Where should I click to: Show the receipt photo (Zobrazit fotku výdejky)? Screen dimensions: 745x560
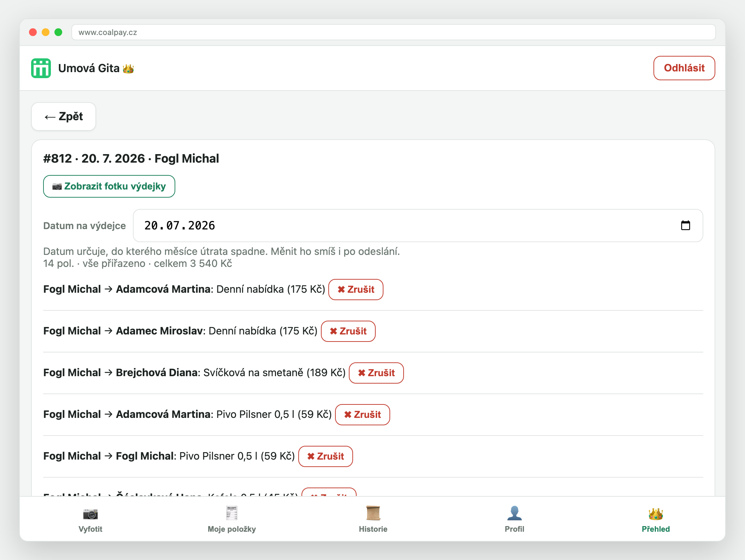tap(109, 186)
